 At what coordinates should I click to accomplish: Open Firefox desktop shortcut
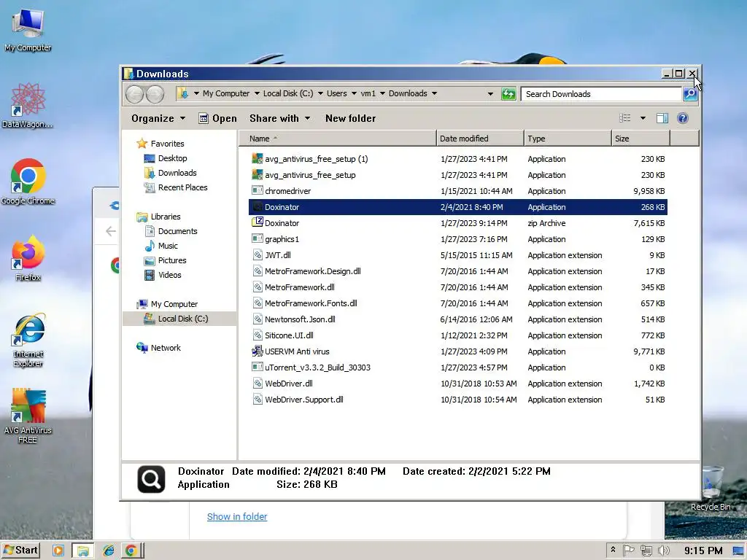[28, 259]
